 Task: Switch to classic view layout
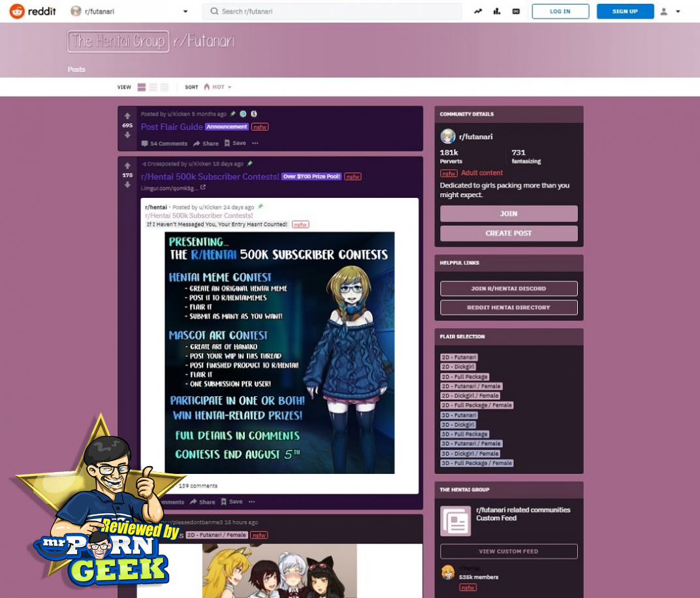(x=153, y=87)
